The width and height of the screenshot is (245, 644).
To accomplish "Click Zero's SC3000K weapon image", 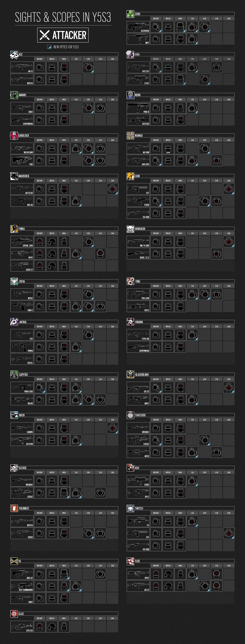I will 138,27.
